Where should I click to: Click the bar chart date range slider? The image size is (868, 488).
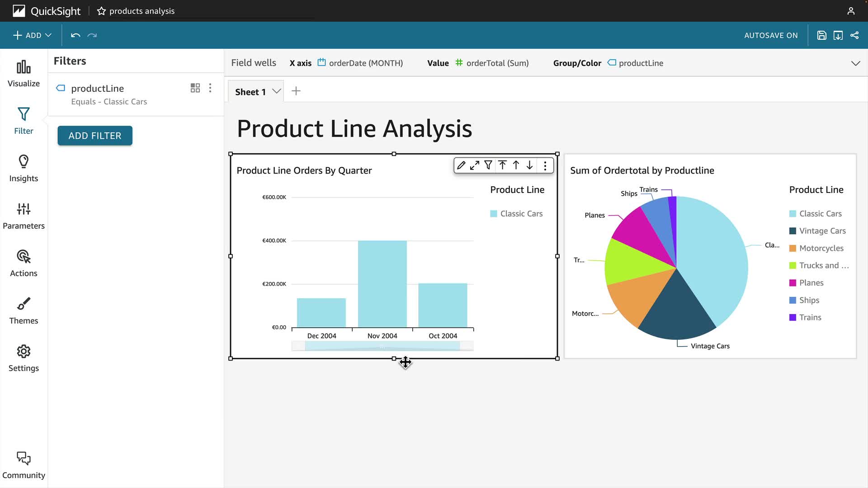(x=382, y=346)
